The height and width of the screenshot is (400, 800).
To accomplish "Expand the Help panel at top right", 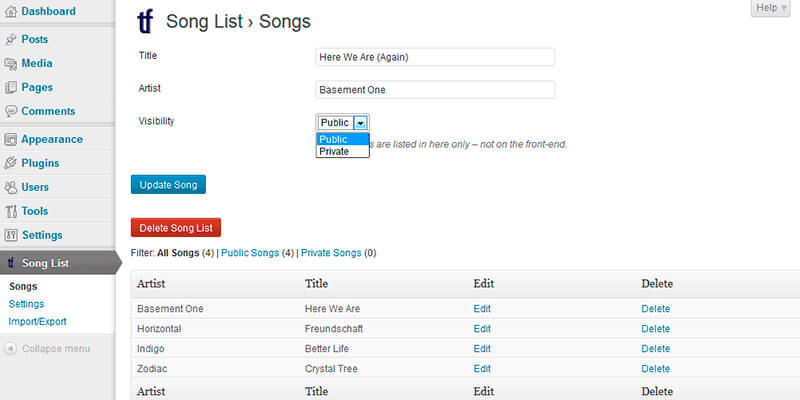I will (772, 8).
